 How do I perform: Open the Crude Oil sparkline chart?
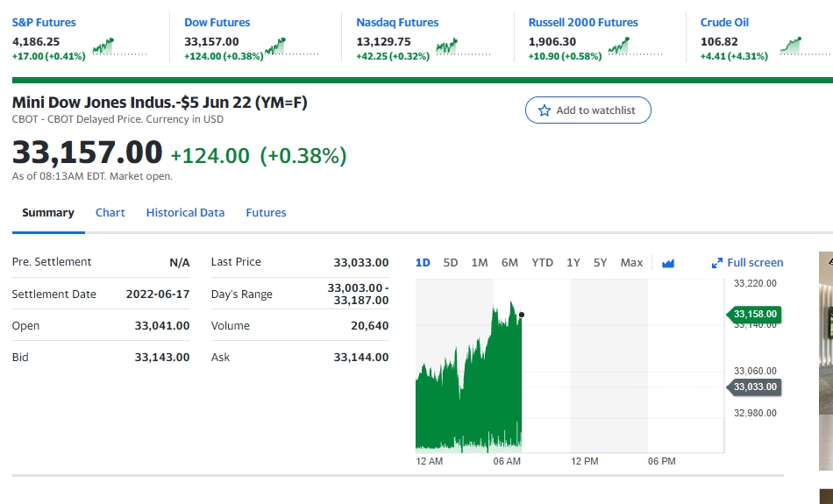pyautogui.click(x=807, y=46)
